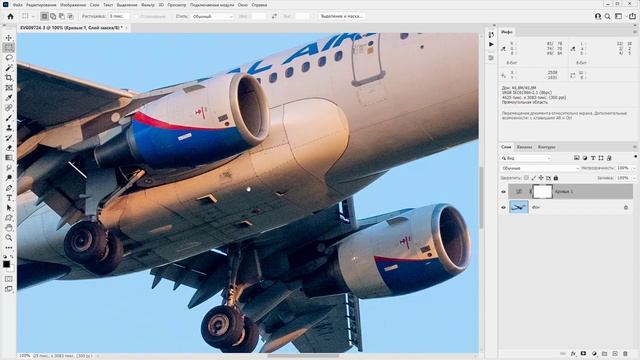This screenshot has height=360, width=640.
Task: Toggle pixel layer filter in Layers panel
Action: [577, 158]
